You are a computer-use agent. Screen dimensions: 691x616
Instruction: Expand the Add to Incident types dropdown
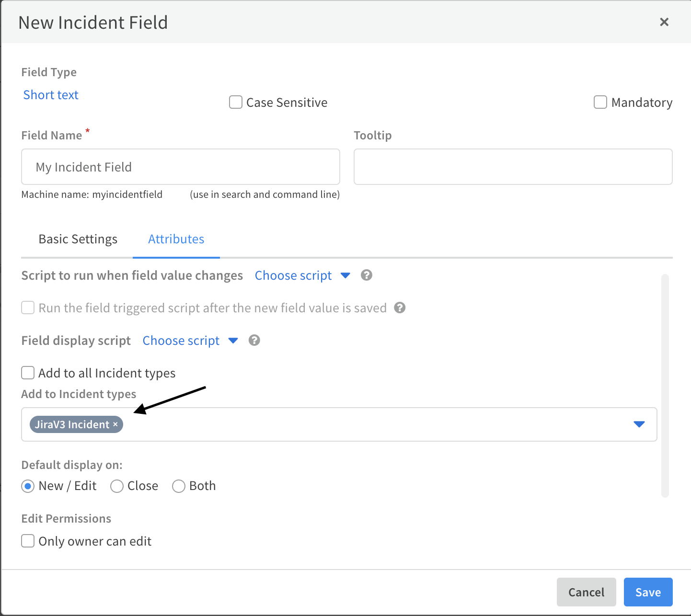pyautogui.click(x=639, y=424)
